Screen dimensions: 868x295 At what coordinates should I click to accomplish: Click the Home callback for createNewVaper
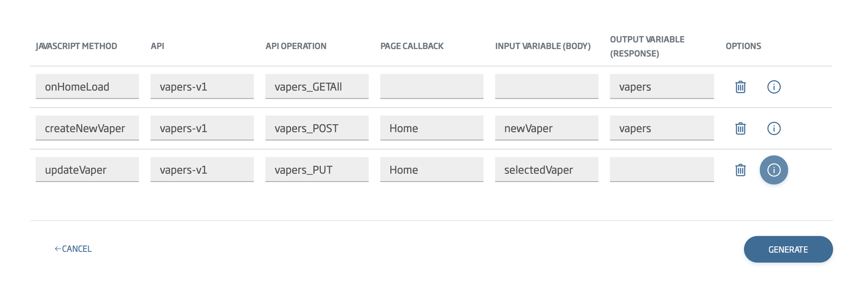(431, 128)
